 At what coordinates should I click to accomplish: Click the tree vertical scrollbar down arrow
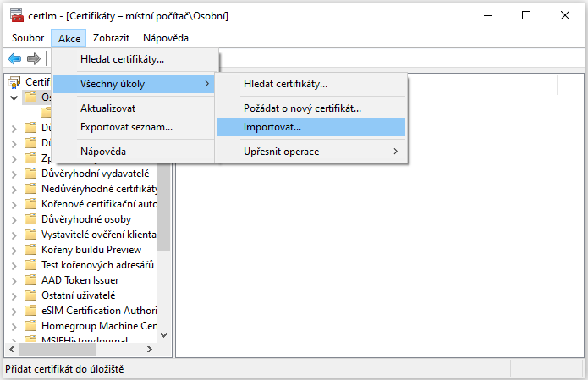coord(164,334)
